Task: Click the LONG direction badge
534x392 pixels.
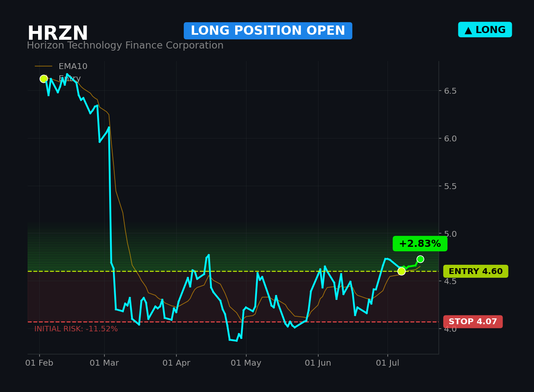Action: pyautogui.click(x=485, y=30)
